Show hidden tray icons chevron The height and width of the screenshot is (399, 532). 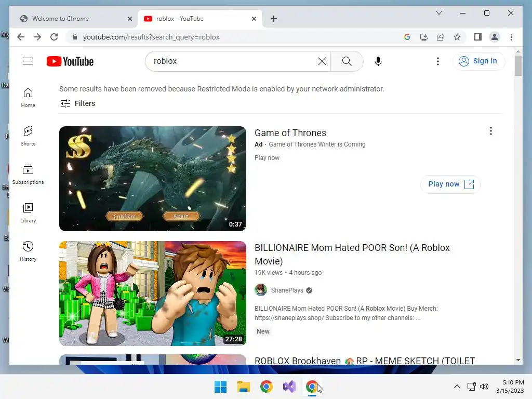(x=457, y=387)
